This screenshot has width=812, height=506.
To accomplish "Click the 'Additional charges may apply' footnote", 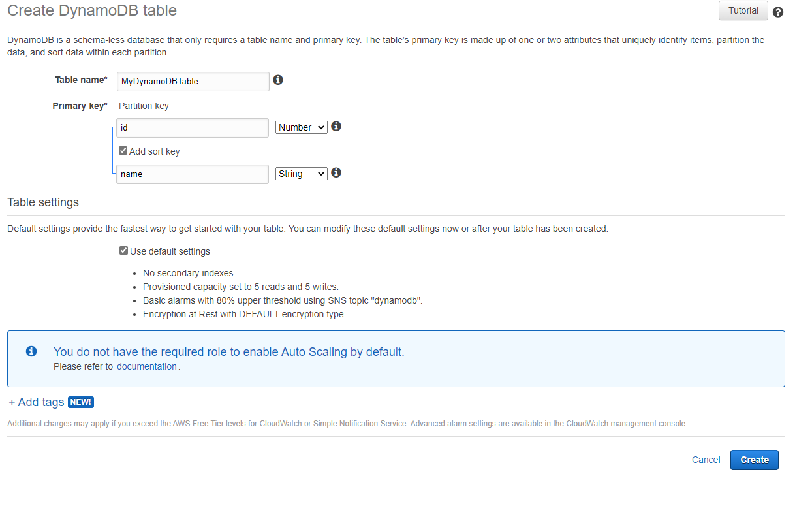I will tap(347, 424).
